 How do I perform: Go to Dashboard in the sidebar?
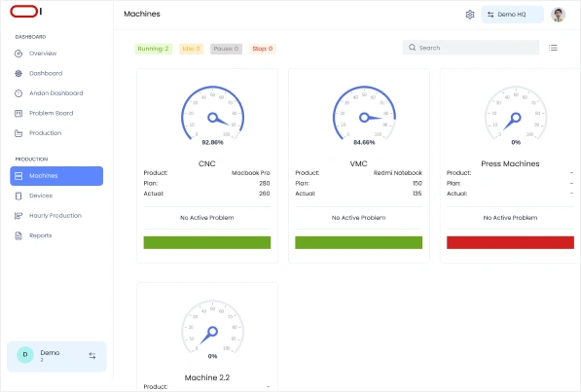click(x=46, y=73)
